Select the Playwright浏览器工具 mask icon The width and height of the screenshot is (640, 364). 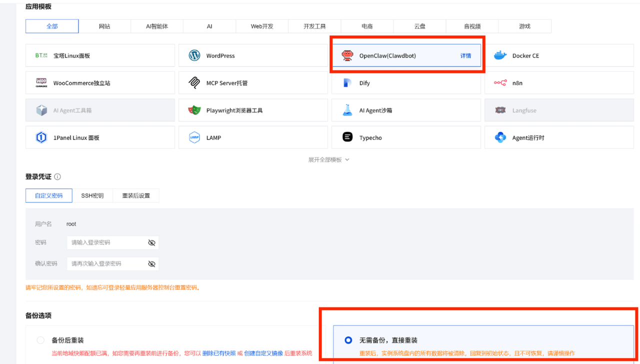[x=194, y=110]
